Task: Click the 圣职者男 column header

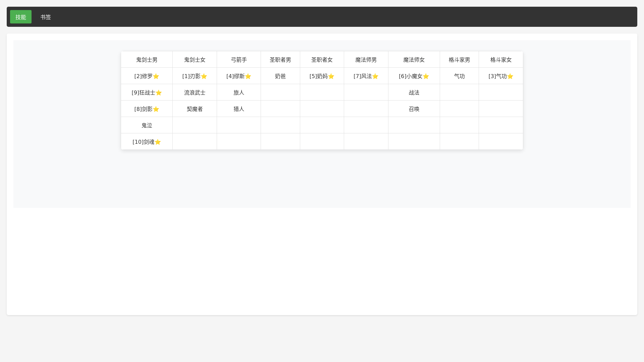Action: [x=280, y=60]
